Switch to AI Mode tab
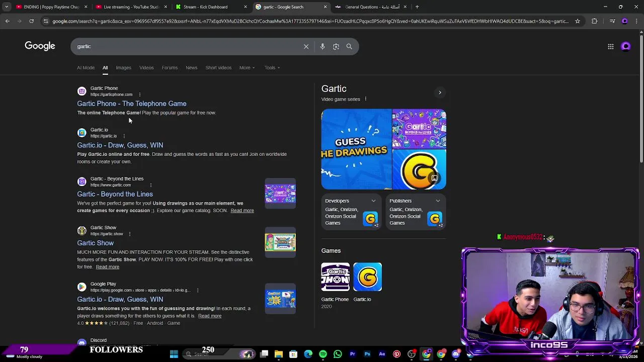This screenshot has height=362, width=644. coord(86,67)
